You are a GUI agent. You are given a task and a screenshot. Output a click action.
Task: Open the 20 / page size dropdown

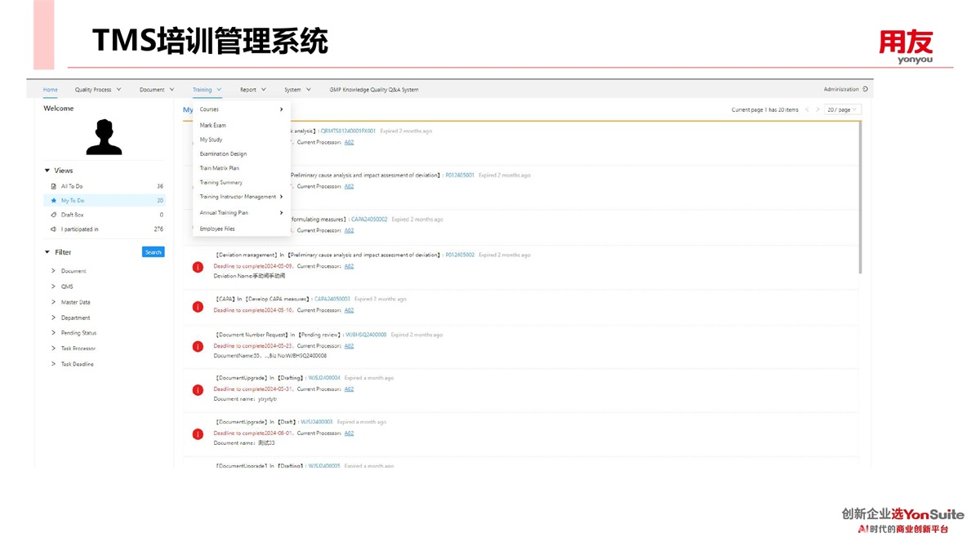842,109
